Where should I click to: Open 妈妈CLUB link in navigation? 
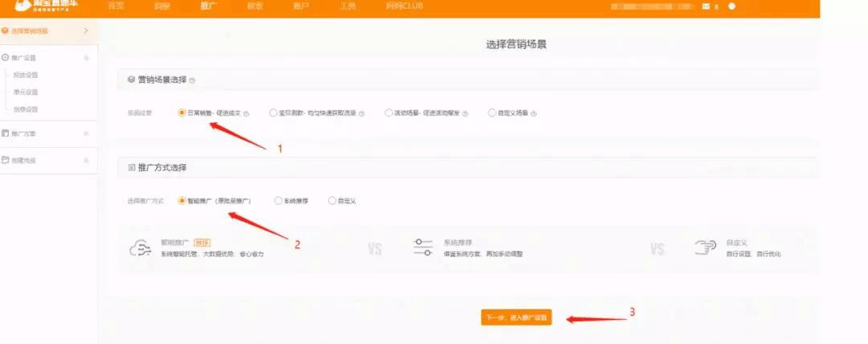(404, 6)
